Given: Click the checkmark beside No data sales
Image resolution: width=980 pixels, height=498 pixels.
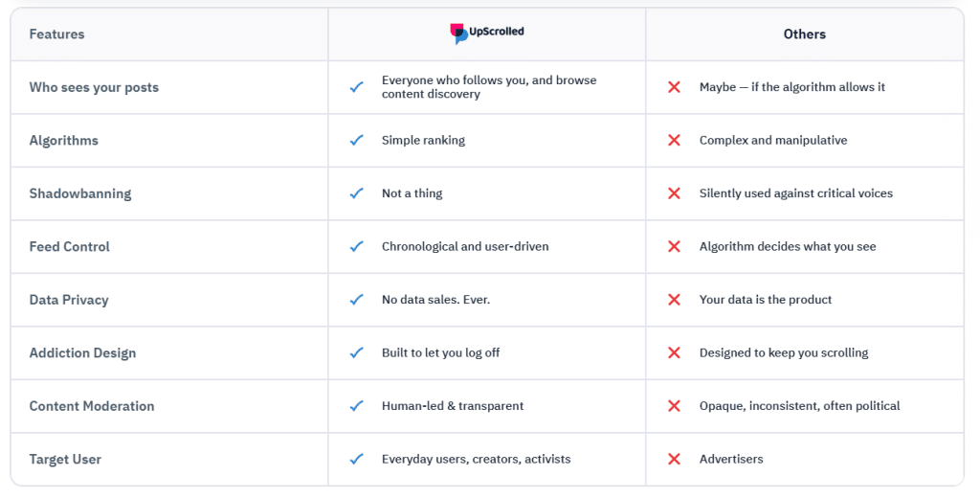Looking at the screenshot, I should (357, 300).
